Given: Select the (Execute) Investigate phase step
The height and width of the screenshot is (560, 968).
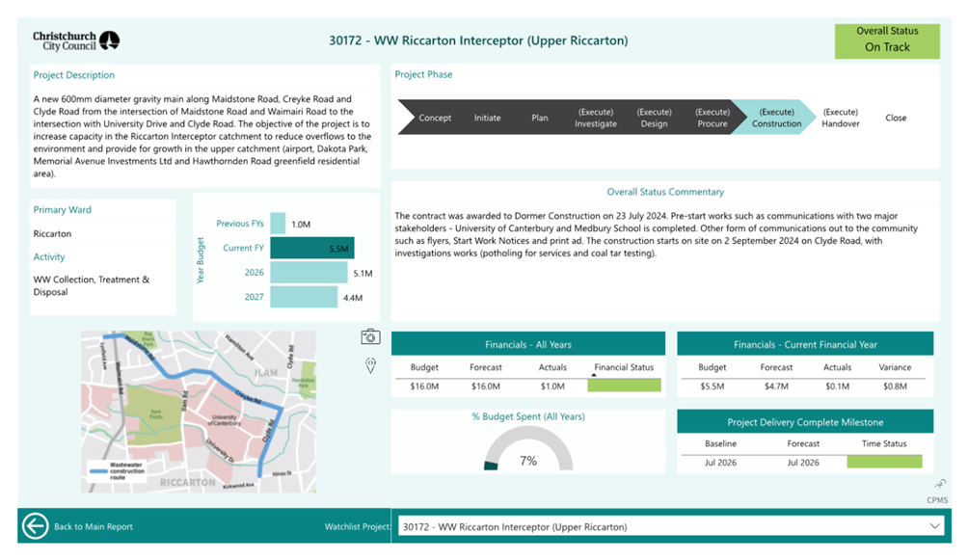Looking at the screenshot, I should pyautogui.click(x=596, y=118).
